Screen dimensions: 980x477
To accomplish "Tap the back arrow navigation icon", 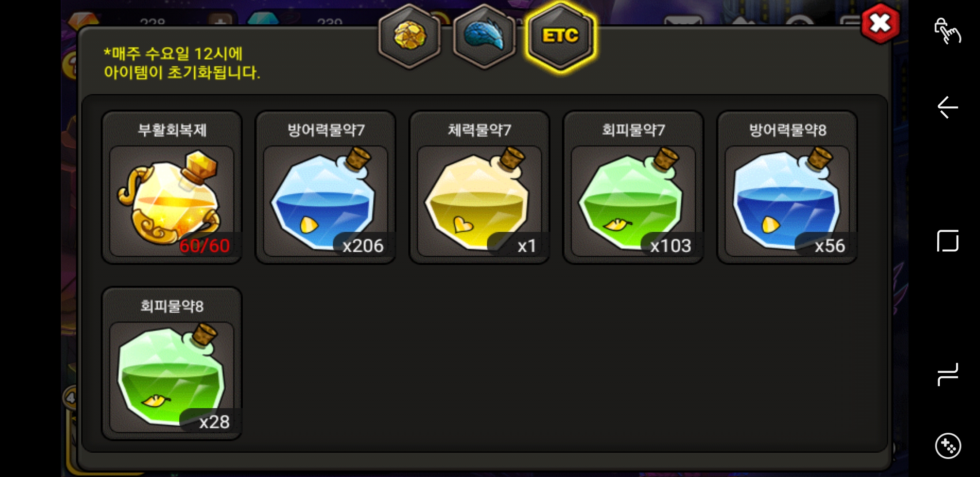I will pyautogui.click(x=947, y=107).
